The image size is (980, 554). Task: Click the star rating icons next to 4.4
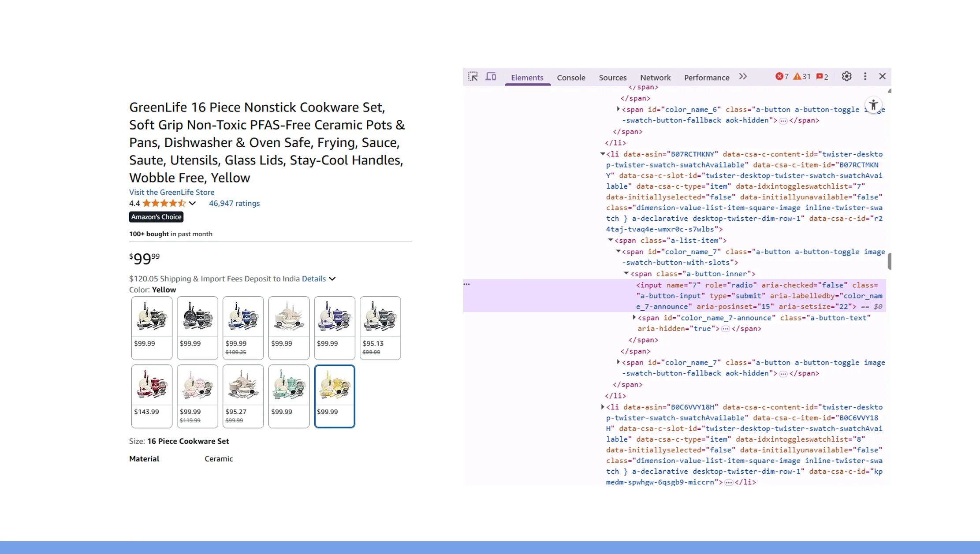pyautogui.click(x=164, y=203)
